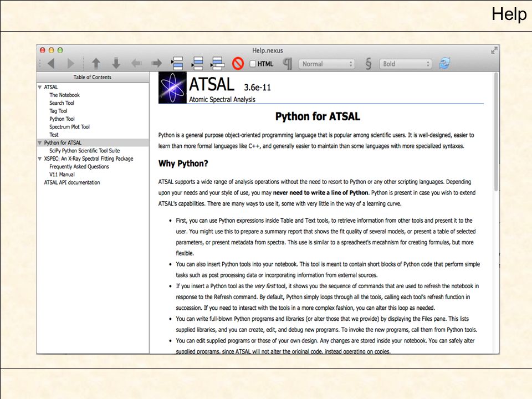This screenshot has height=399, width=532.
Task: Click the toolbar drag handle dots
Action: coord(40,63)
